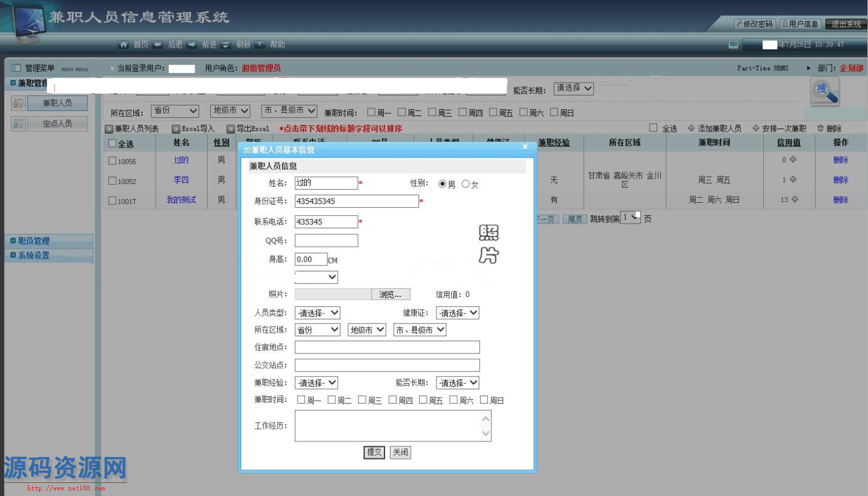Image resolution: width=868 pixels, height=496 pixels.
Task: Open the 定点人员 sidebar menu item
Action: pos(57,123)
